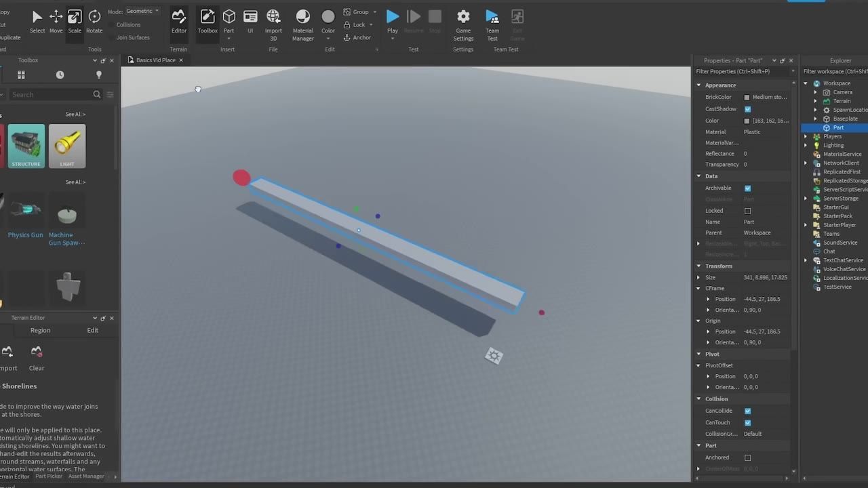Click the Clear button in Terrain Editor
Viewport: 868px width, 488px height.
coord(37,359)
